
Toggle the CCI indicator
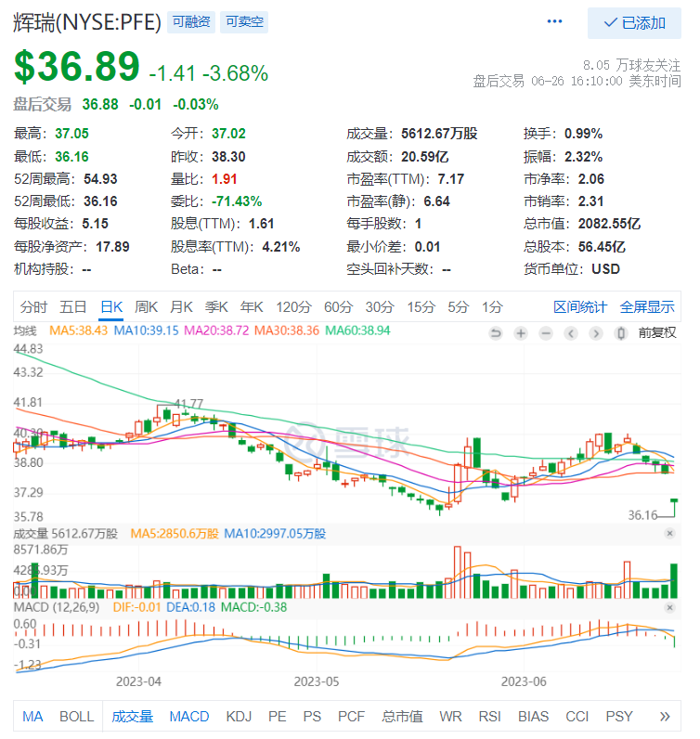[x=577, y=717]
